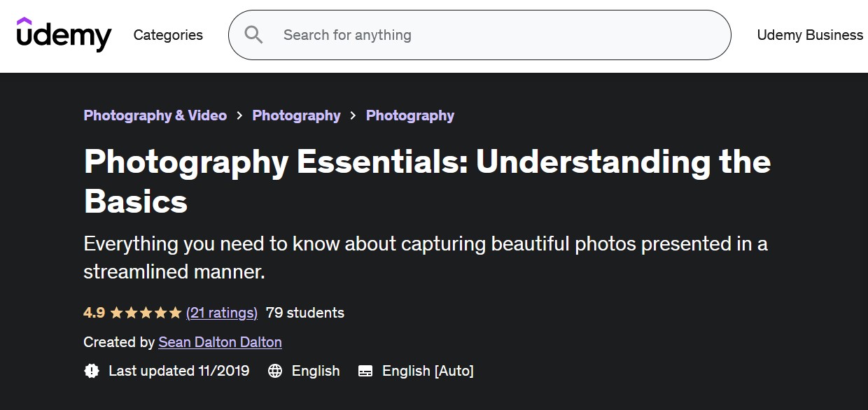
Task: Open the Categories menu
Action: coord(168,35)
